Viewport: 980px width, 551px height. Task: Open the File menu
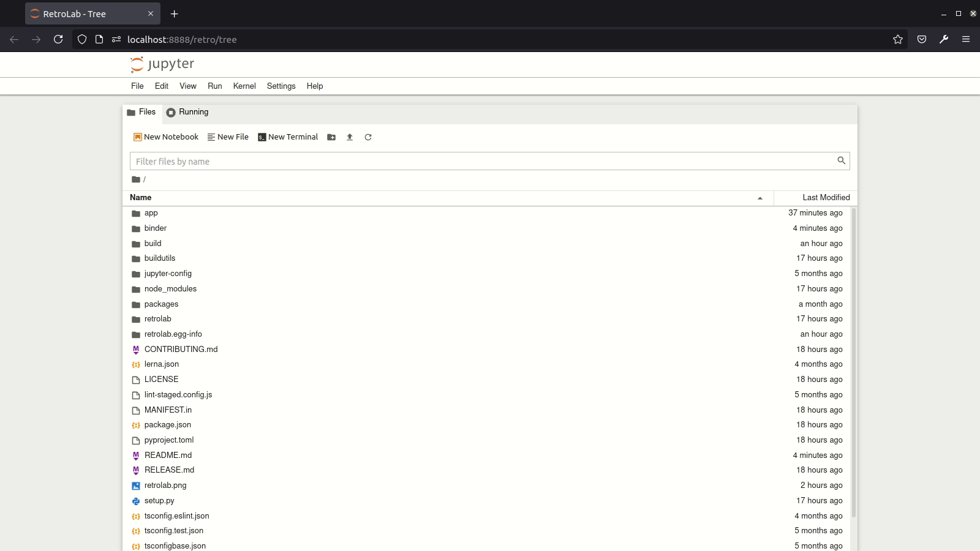click(x=137, y=86)
